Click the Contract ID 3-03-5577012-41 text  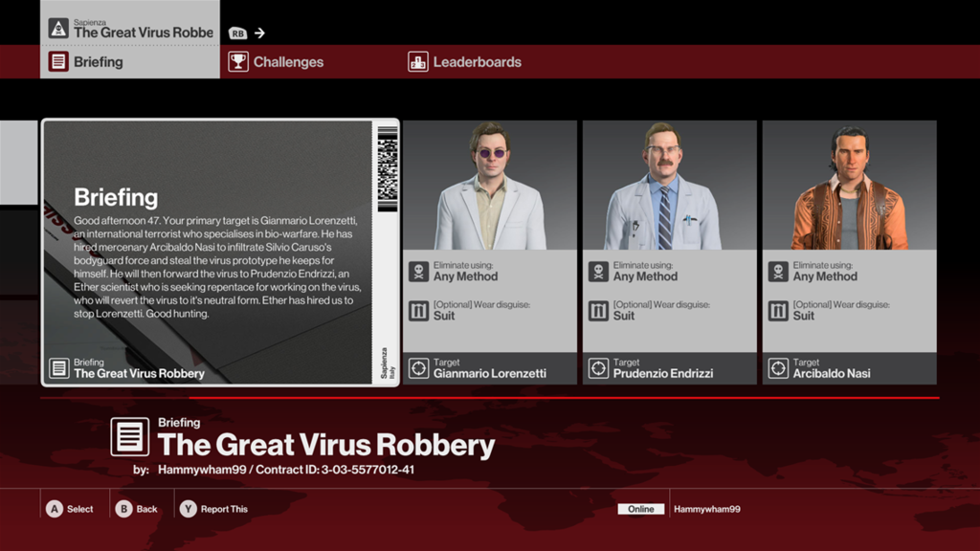(x=335, y=470)
